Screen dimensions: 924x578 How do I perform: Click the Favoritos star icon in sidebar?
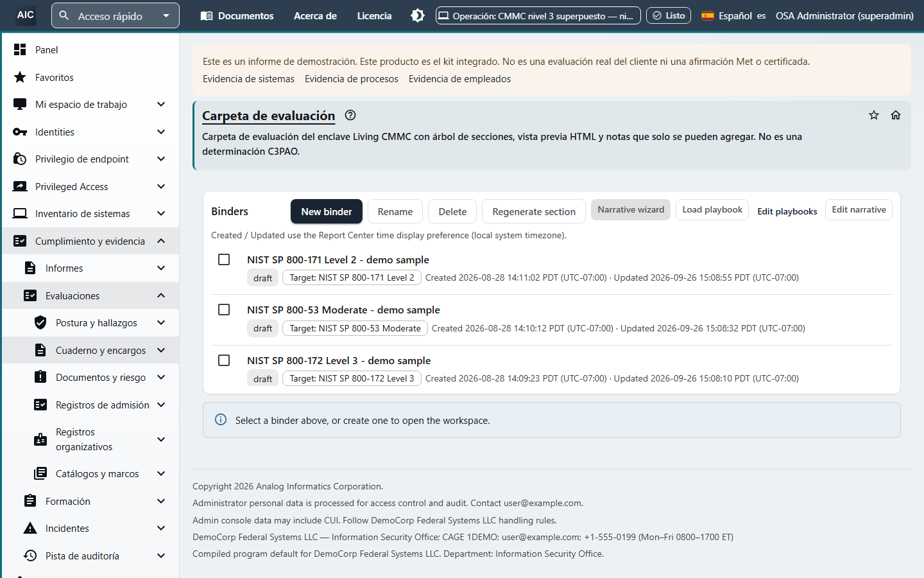coord(20,77)
